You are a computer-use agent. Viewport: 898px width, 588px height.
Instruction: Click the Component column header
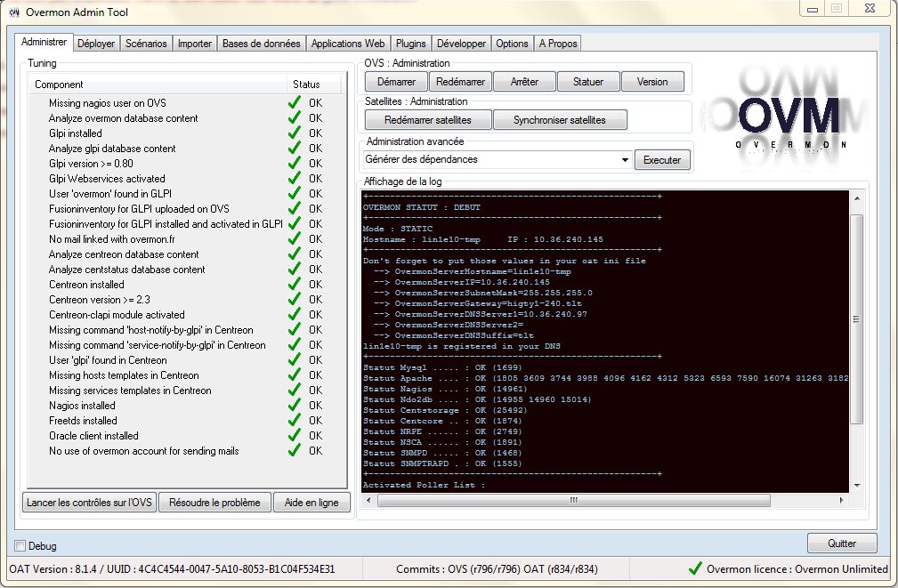point(158,85)
